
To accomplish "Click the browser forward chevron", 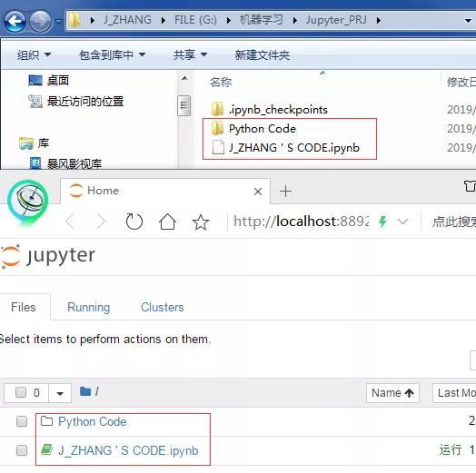I will click(101, 222).
